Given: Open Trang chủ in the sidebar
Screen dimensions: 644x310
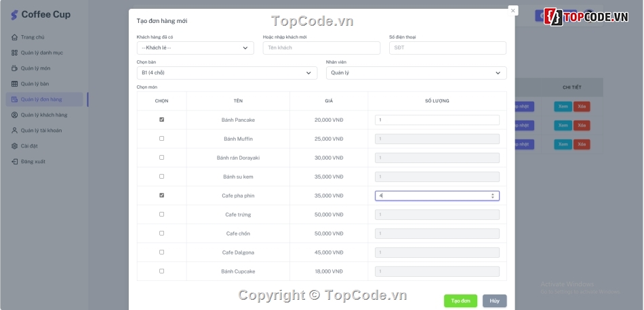Looking at the screenshot, I should (x=33, y=37).
